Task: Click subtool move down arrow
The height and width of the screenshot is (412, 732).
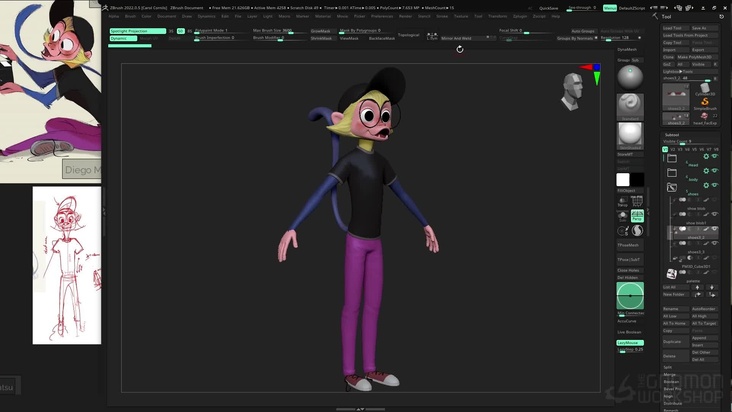Action: click(x=711, y=287)
